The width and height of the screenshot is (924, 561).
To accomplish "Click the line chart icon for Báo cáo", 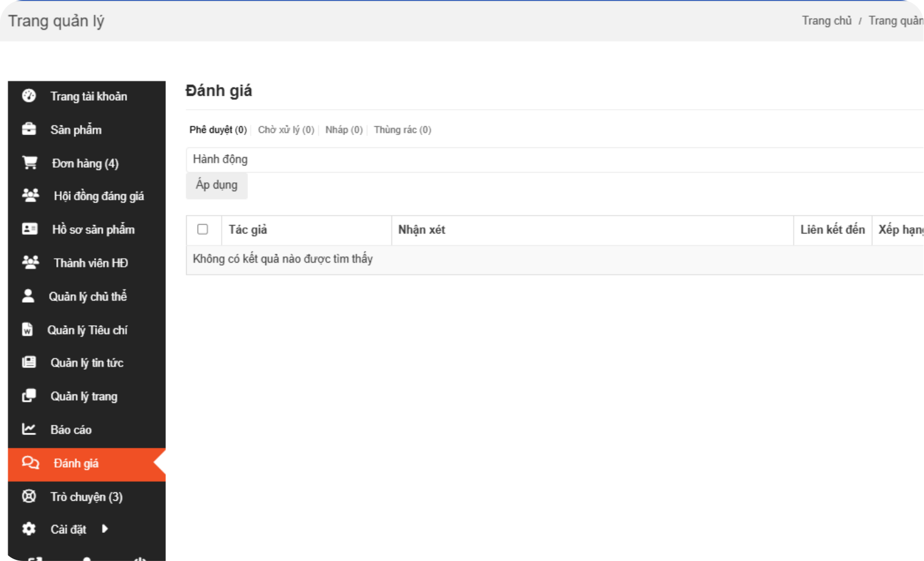I will click(x=29, y=429).
